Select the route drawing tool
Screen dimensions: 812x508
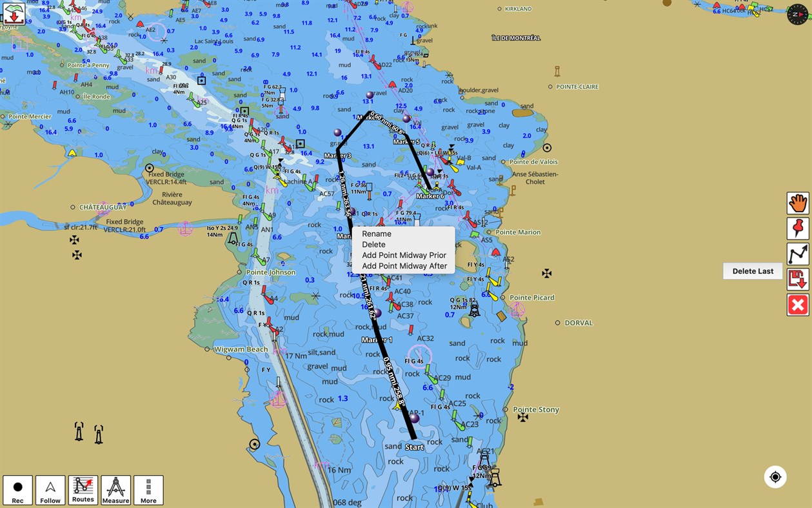pyautogui.click(x=798, y=254)
